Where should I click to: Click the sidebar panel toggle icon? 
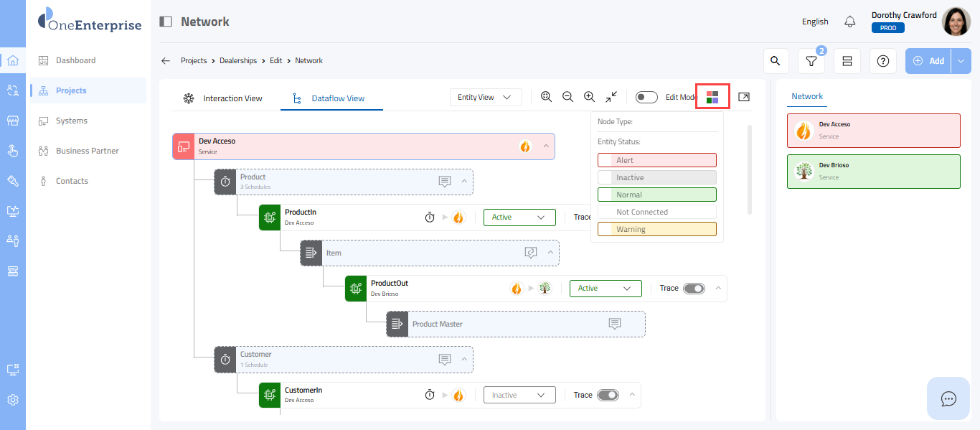tap(166, 22)
